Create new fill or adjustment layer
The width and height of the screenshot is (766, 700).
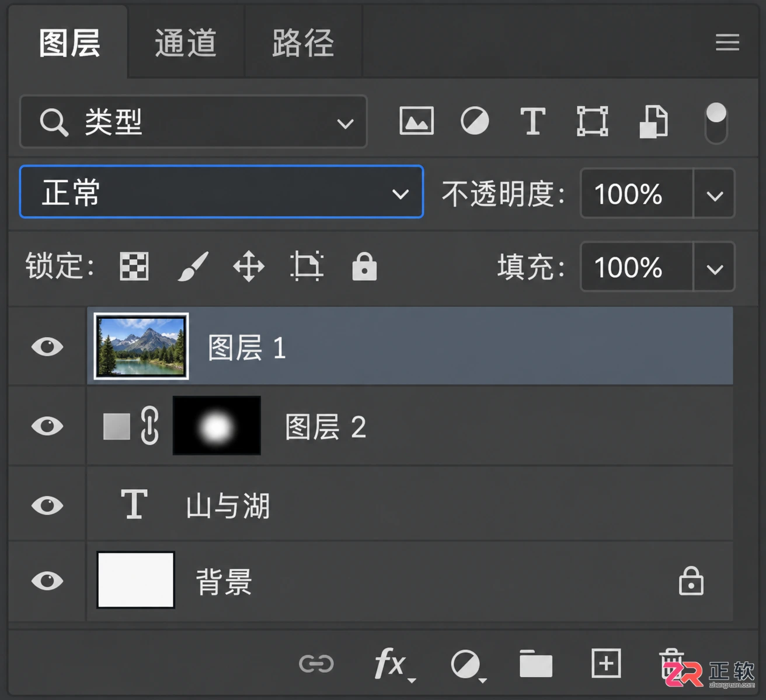tap(468, 665)
